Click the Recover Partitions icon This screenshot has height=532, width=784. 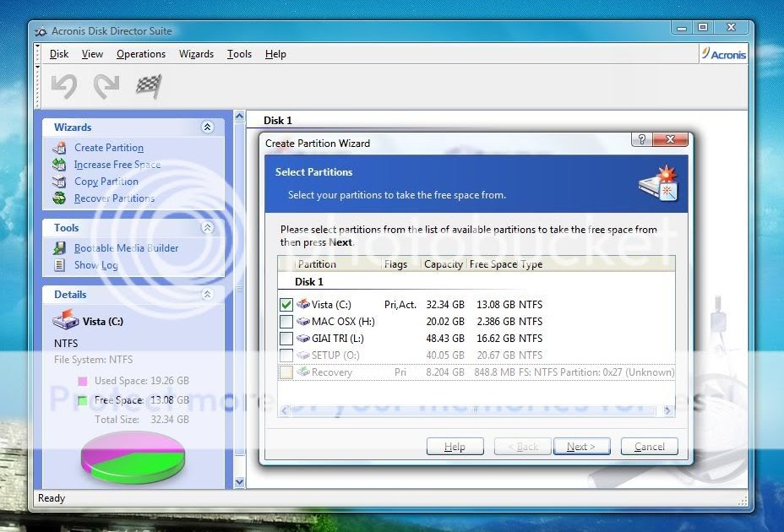click(x=59, y=198)
